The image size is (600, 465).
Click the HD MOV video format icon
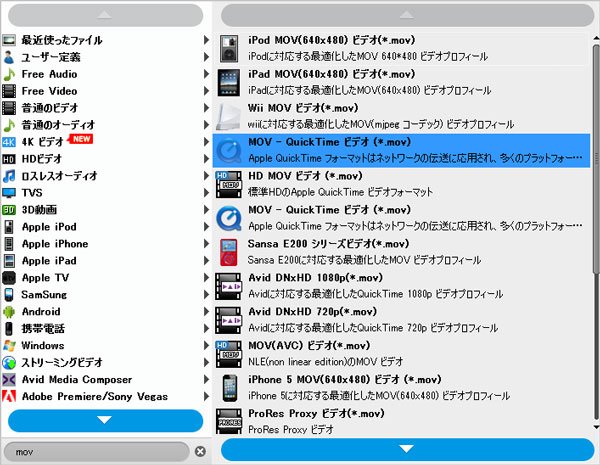tap(229, 184)
